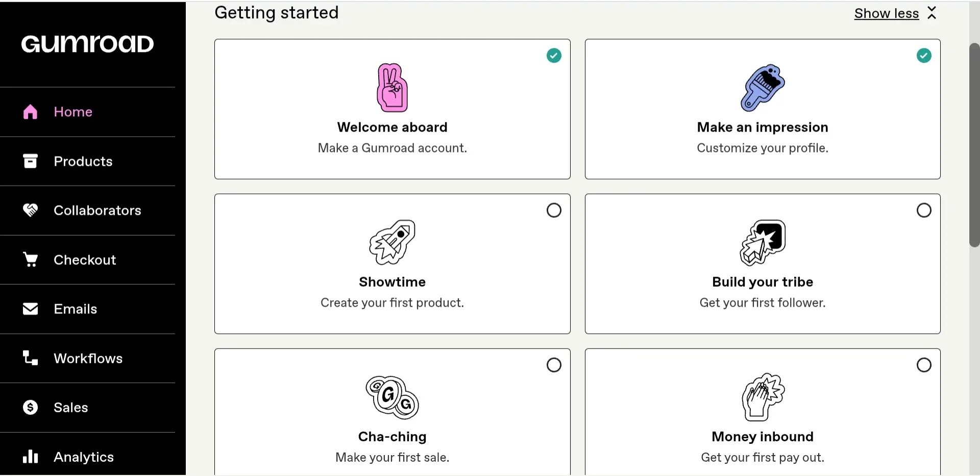The width and height of the screenshot is (980, 476).
Task: Open the Emails section in sidebar
Action: coord(76,308)
